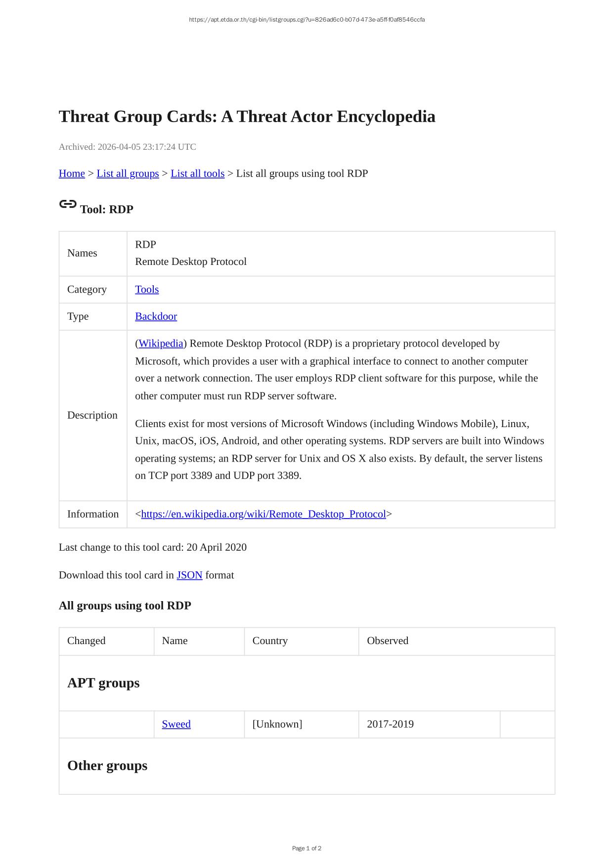
Task: Click the page URL at the top
Action: pyautogui.click(x=307, y=20)
